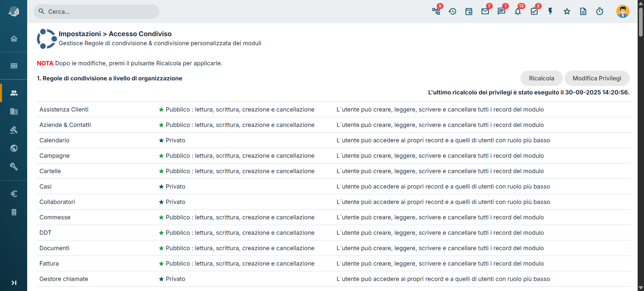Open the wrench tools icon in sidebar
Viewport: 644px width, 291px height.
pyautogui.click(x=14, y=166)
